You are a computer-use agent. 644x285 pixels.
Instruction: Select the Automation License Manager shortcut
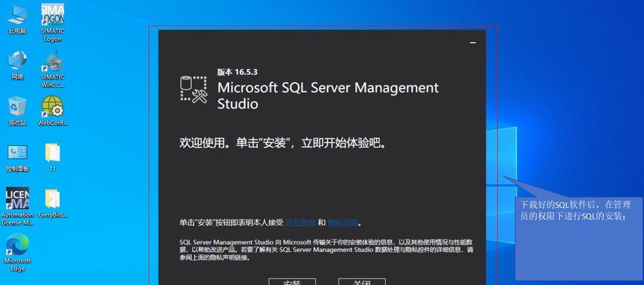click(17, 206)
